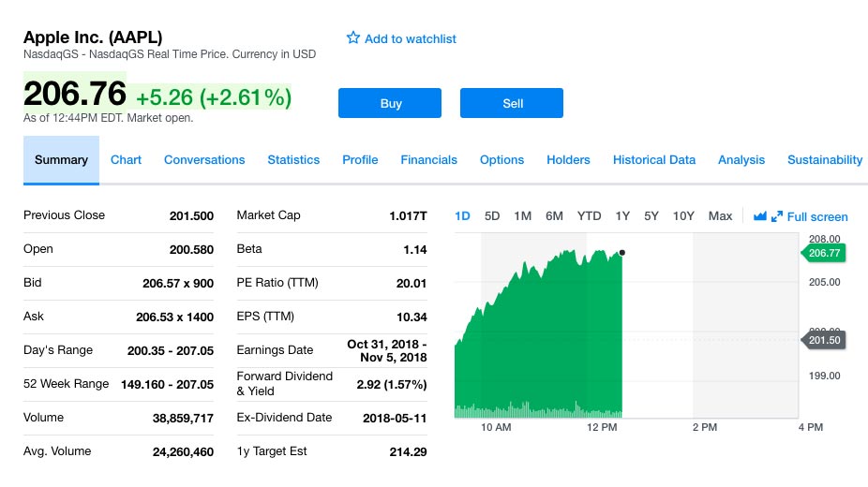Image resolution: width=868 pixels, height=487 pixels.
Task: Switch to the Holders tab
Action: click(x=568, y=160)
